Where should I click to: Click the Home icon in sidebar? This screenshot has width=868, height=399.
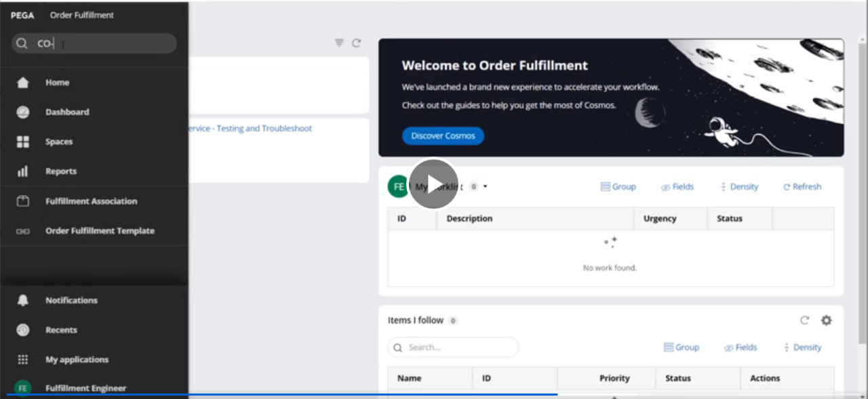tap(23, 83)
